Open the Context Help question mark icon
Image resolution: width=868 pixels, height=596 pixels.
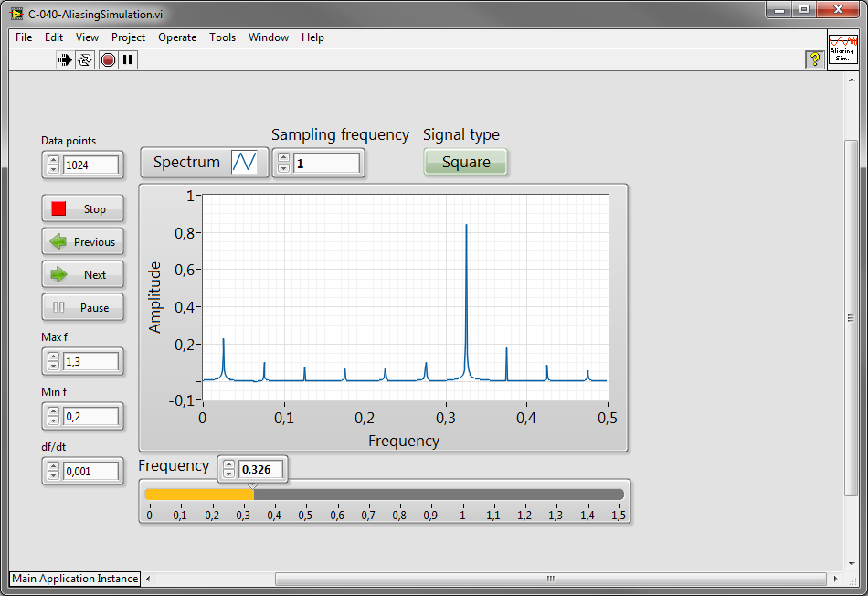point(814,59)
